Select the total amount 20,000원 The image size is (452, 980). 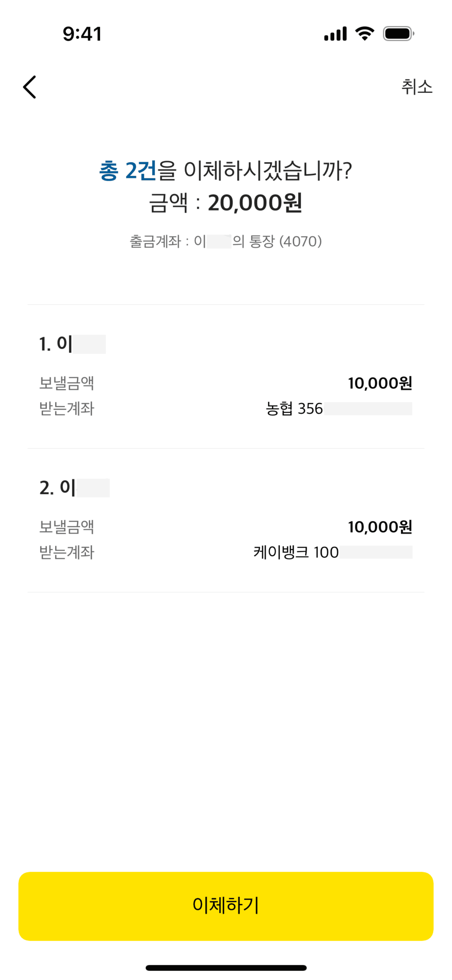coord(255,203)
